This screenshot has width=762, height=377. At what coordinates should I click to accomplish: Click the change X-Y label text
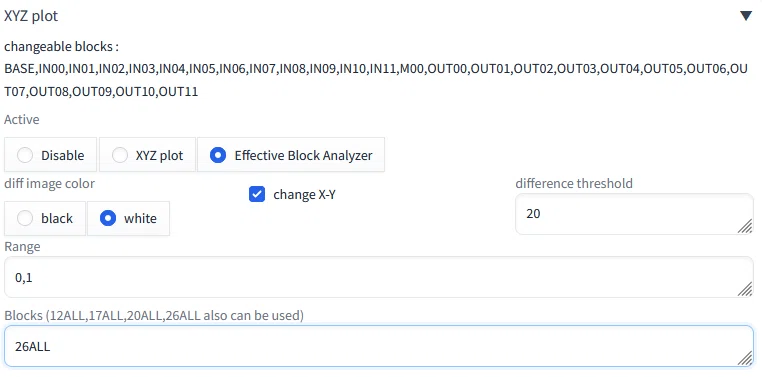304,194
